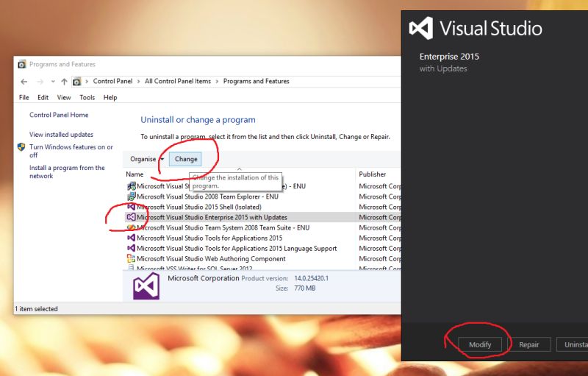Go to Control Panel Home link
Screen dimensions: 588x376
click(59, 115)
